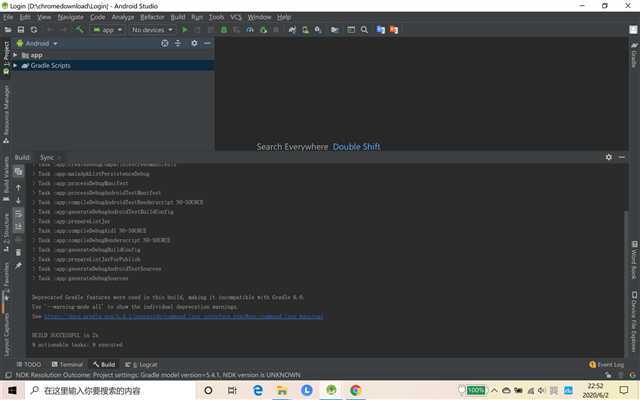Viewport: 640px width, 400px height.
Task: Hide the Build panel with minus icon
Action: [x=622, y=157]
